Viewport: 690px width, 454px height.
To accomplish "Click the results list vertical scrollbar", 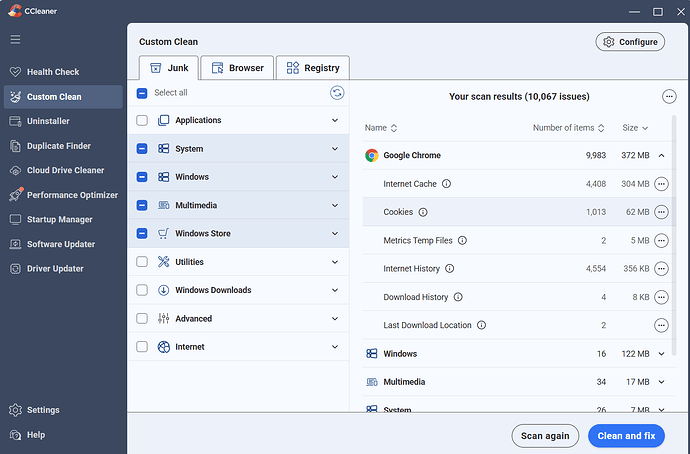I will (674, 235).
